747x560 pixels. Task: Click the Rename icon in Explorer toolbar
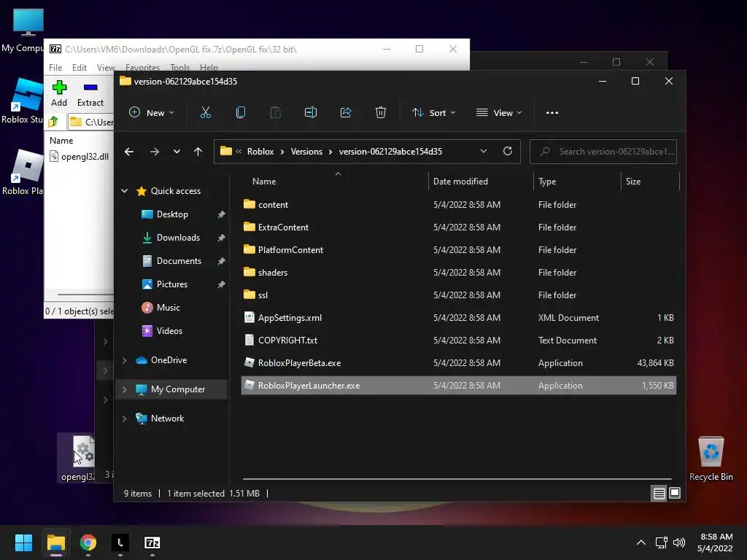coord(311,113)
